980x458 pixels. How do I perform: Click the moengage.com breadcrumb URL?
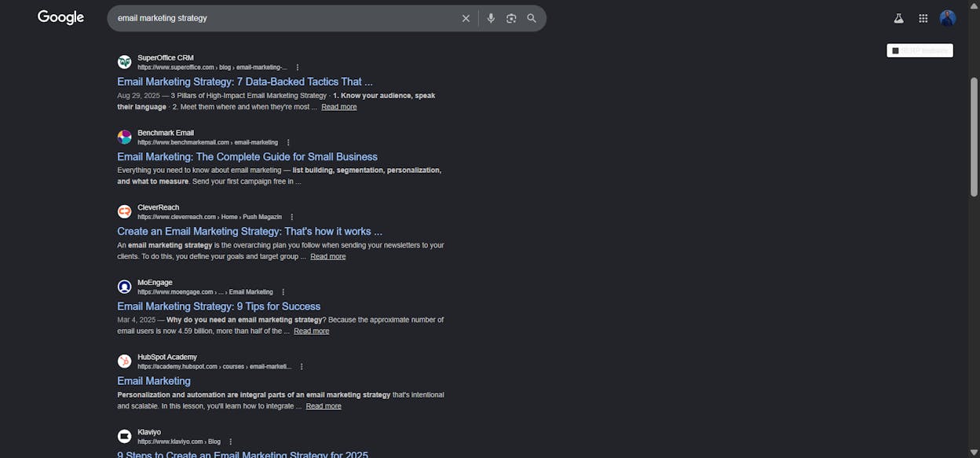(x=205, y=292)
